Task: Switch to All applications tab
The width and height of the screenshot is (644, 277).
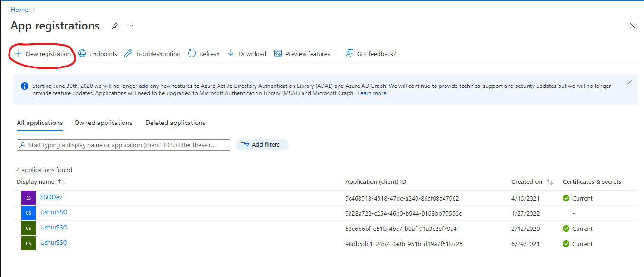Action: pyautogui.click(x=40, y=123)
